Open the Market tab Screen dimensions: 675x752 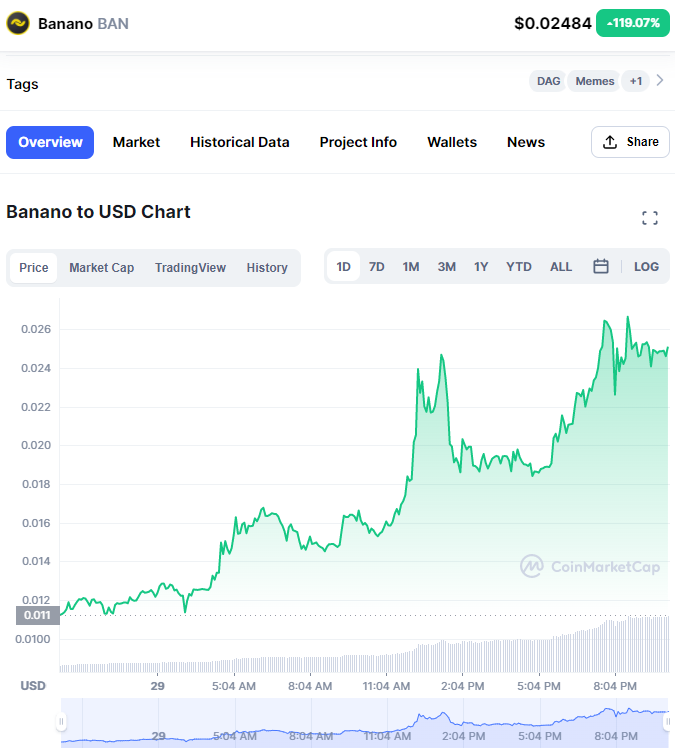(x=136, y=142)
